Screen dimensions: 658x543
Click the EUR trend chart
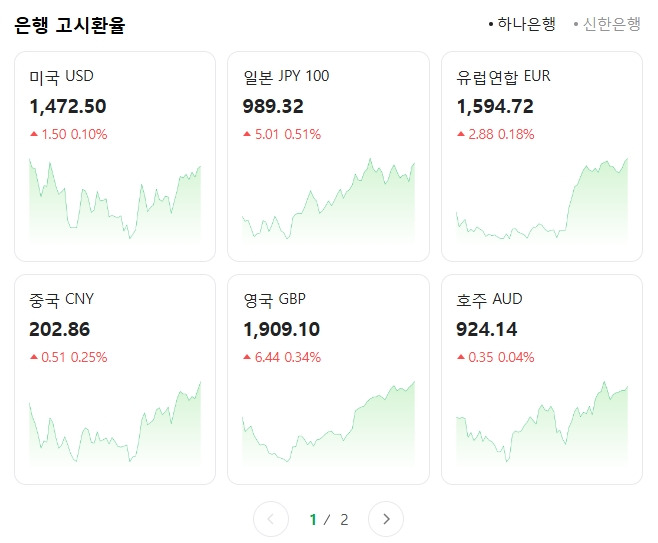[x=541, y=200]
